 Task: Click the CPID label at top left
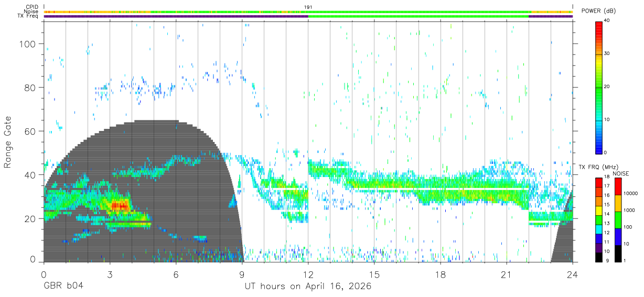click(32, 7)
